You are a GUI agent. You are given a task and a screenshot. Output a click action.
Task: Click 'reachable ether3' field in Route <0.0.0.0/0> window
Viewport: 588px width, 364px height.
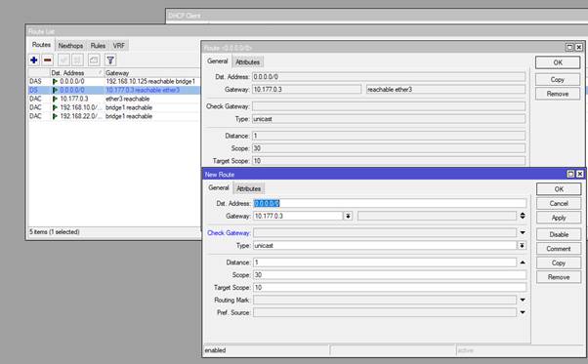pos(445,90)
